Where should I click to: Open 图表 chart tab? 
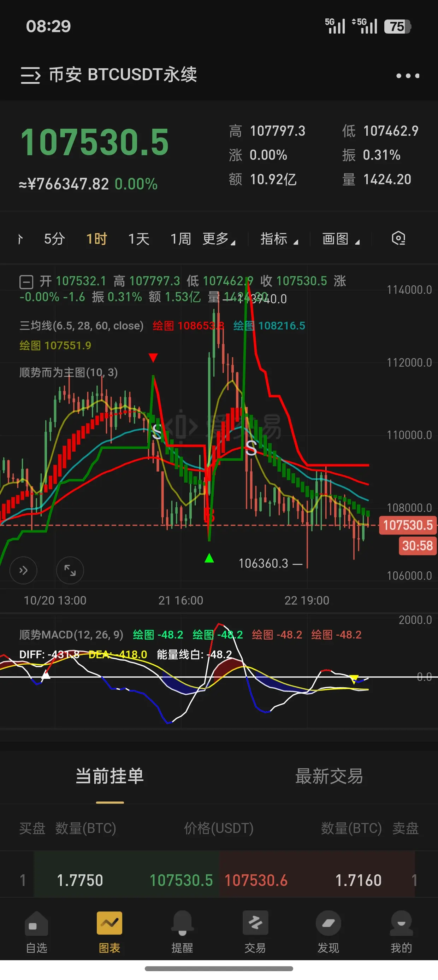point(109,932)
